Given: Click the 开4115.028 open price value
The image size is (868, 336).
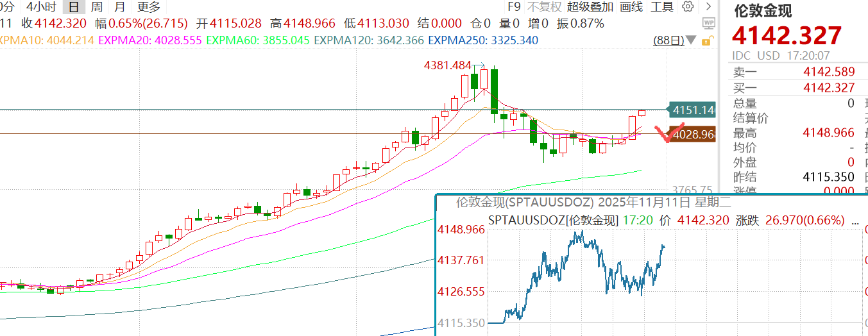Looking at the screenshot, I should [x=228, y=24].
